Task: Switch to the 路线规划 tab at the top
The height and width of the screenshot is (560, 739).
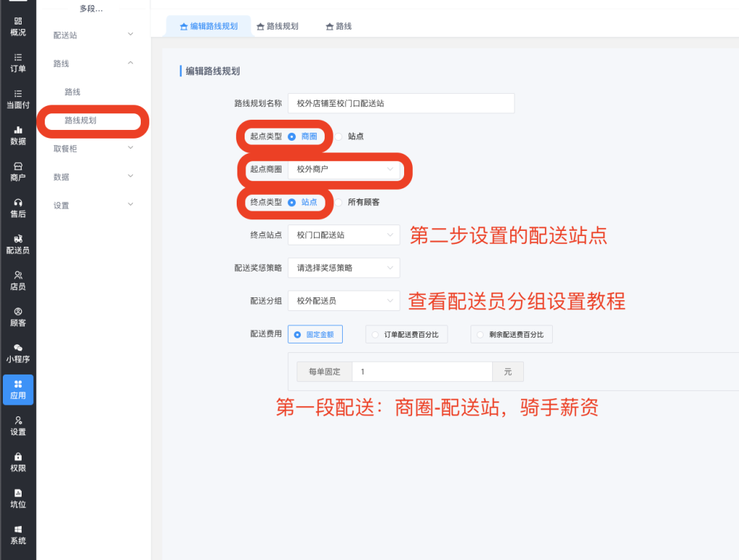Action: (x=277, y=26)
